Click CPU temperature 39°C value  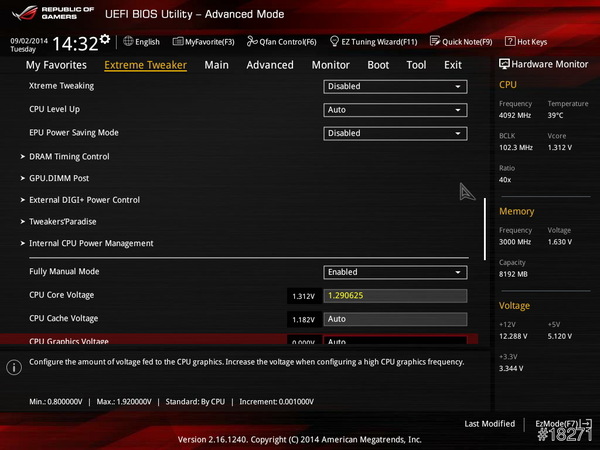pos(555,115)
